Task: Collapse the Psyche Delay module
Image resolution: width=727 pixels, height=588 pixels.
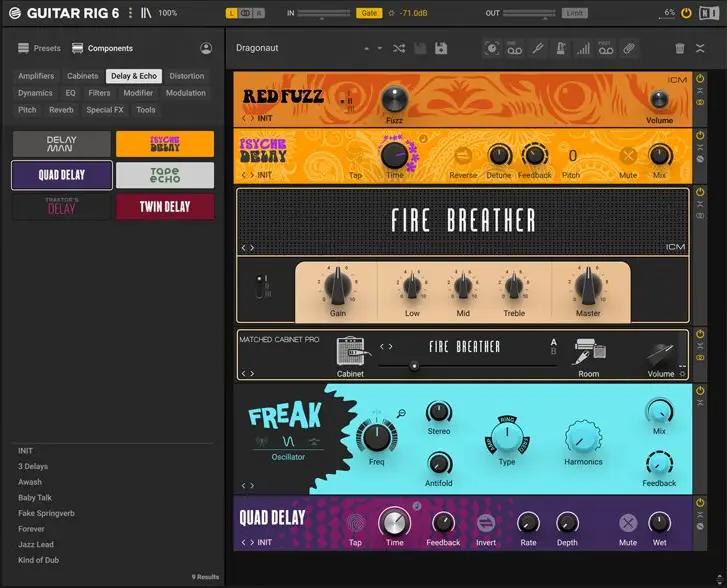Action: [x=700, y=147]
